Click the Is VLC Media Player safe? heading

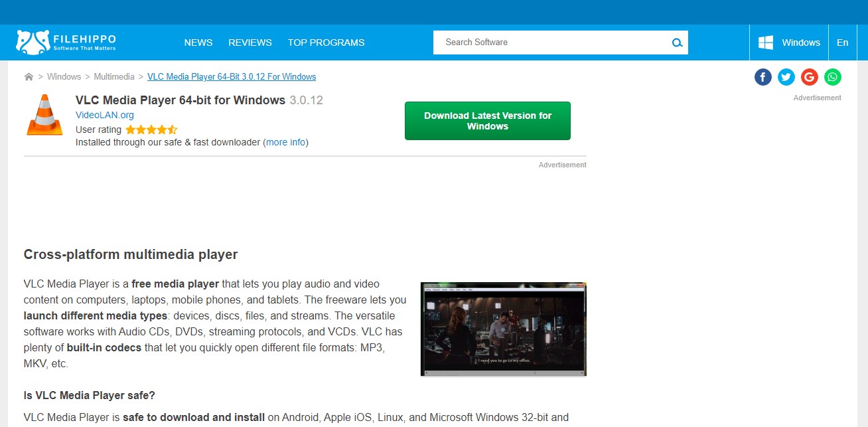click(x=90, y=395)
